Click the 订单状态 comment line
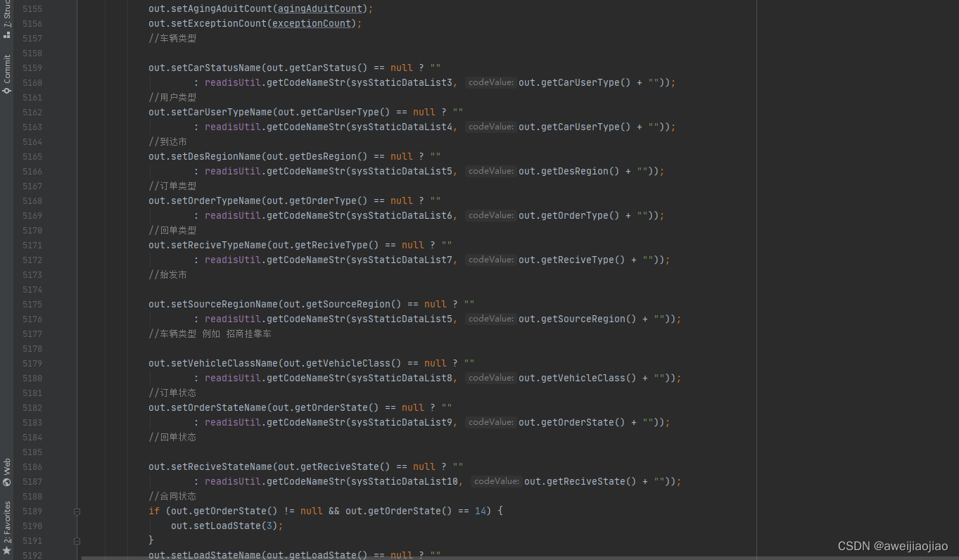The width and height of the screenshot is (959, 560). pyautogui.click(x=172, y=393)
